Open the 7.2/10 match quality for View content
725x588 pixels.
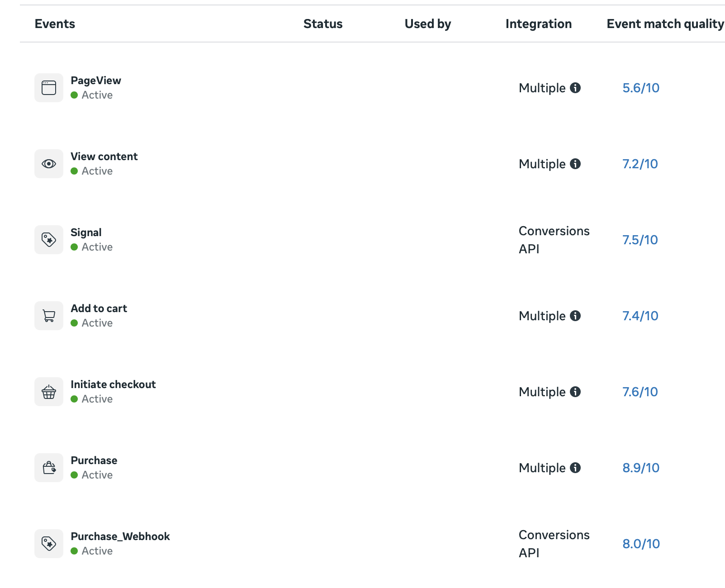640,164
